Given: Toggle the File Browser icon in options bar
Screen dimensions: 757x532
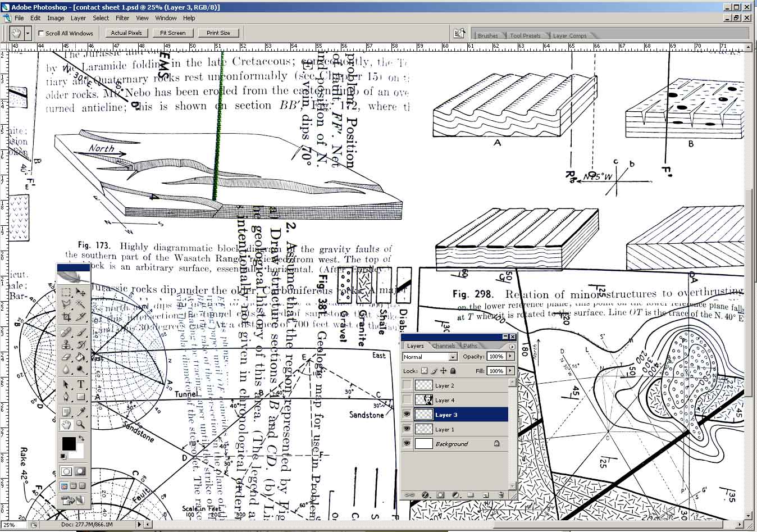Looking at the screenshot, I should pyautogui.click(x=459, y=33).
